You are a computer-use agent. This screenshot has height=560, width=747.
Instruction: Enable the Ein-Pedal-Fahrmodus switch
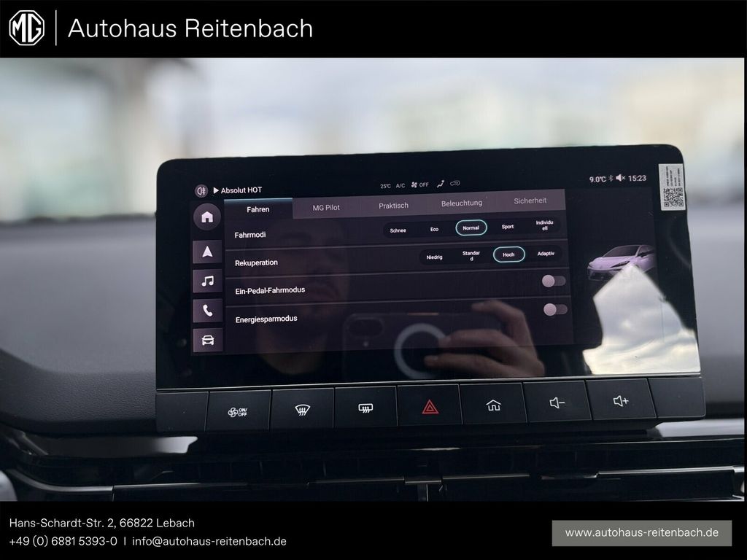point(554,281)
